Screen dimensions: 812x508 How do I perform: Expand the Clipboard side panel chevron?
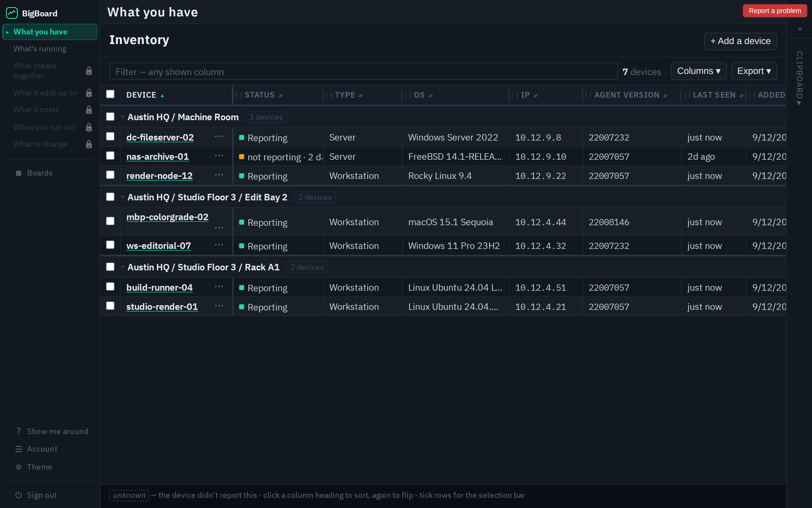click(800, 29)
